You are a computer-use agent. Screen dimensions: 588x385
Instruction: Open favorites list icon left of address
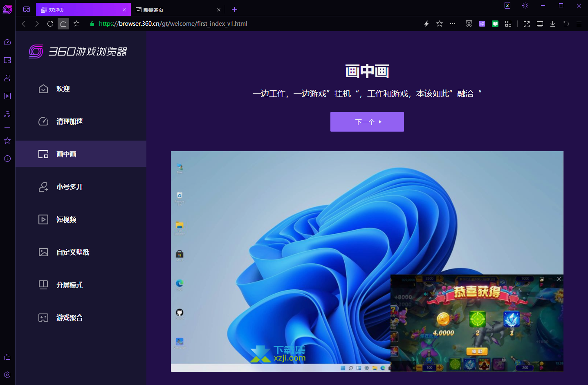(x=76, y=24)
